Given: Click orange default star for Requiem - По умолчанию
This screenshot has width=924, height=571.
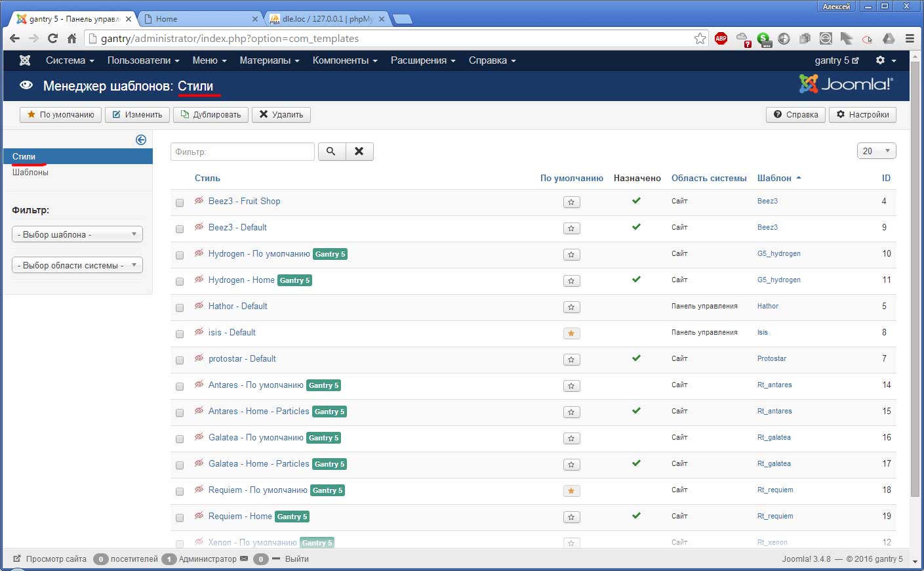Looking at the screenshot, I should [x=571, y=491].
